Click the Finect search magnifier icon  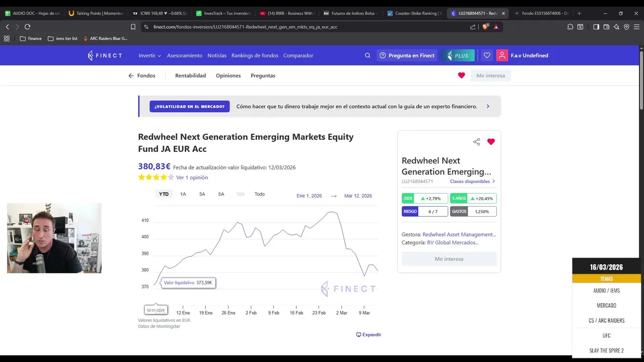point(367,55)
